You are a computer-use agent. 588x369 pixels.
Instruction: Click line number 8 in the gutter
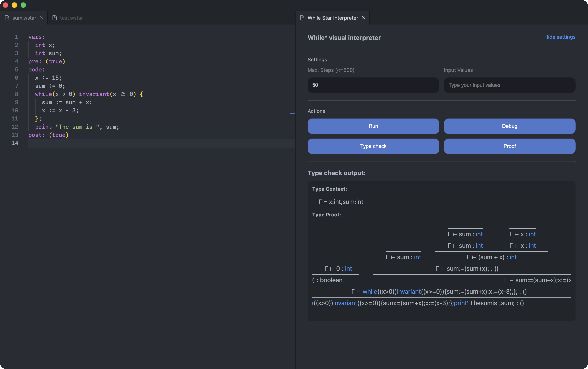[x=16, y=94]
